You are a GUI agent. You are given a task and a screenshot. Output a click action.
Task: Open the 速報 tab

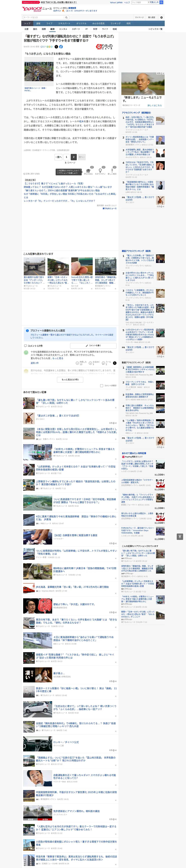tap(38, 24)
